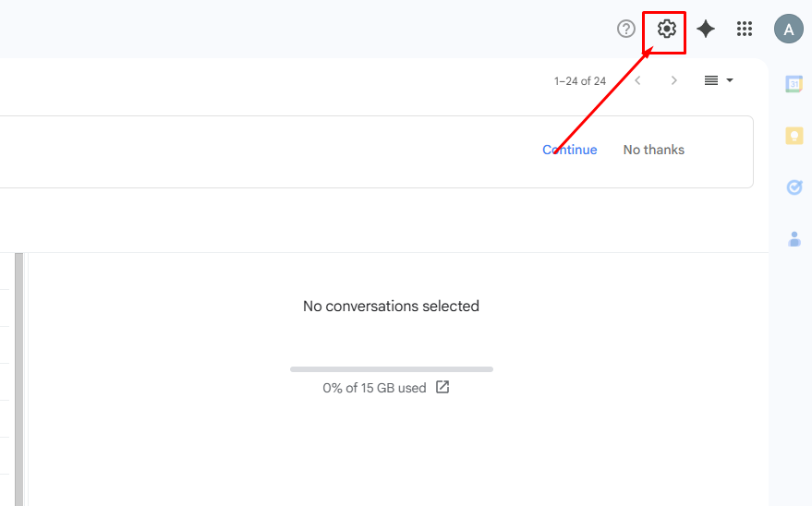
Task: Click the Continue link
Action: (x=570, y=150)
